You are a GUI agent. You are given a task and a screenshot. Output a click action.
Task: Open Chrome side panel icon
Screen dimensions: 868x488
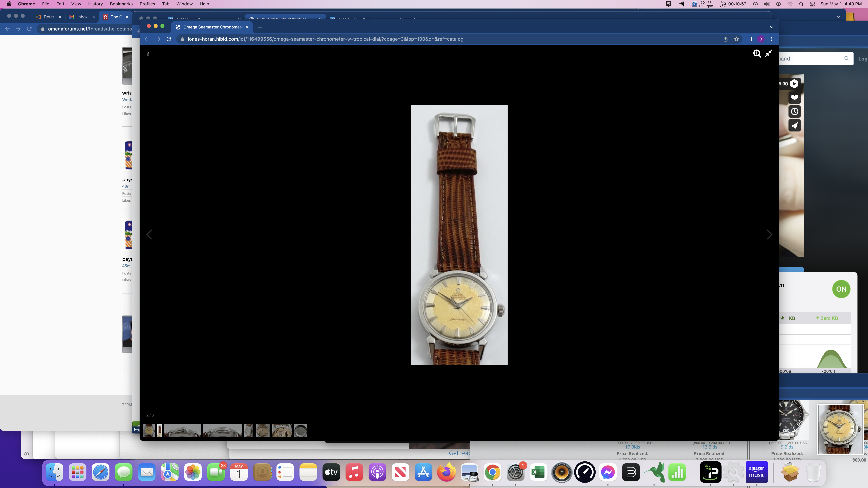coord(750,39)
